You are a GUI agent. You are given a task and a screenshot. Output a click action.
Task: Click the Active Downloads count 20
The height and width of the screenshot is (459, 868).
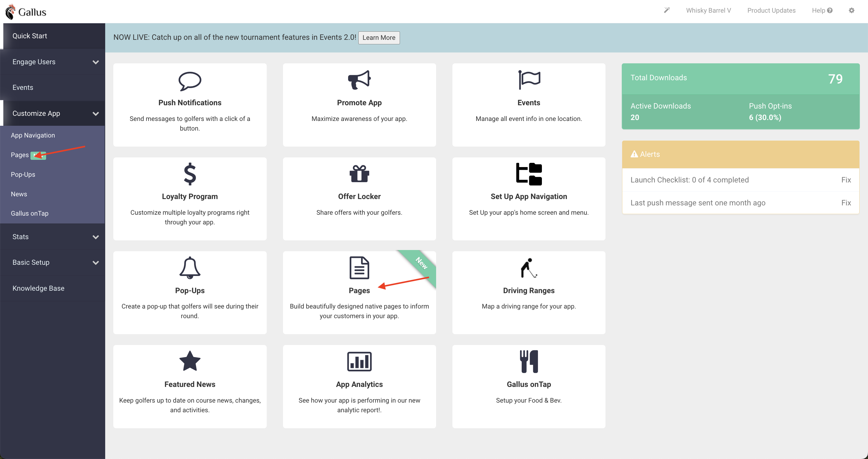pos(634,117)
